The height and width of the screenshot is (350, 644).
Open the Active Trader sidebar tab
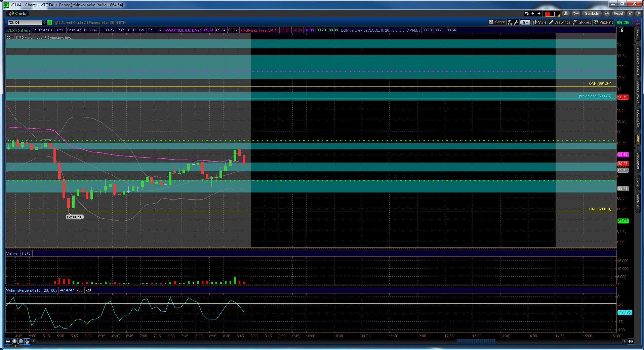638,92
